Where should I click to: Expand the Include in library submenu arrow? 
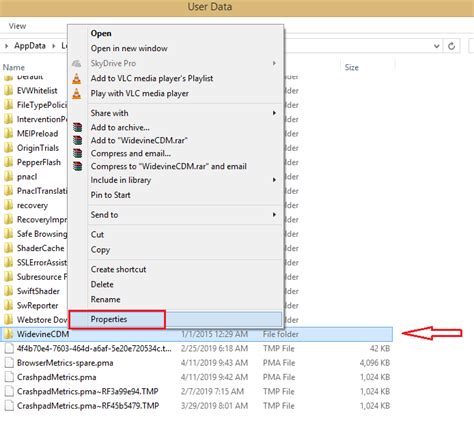point(274,180)
